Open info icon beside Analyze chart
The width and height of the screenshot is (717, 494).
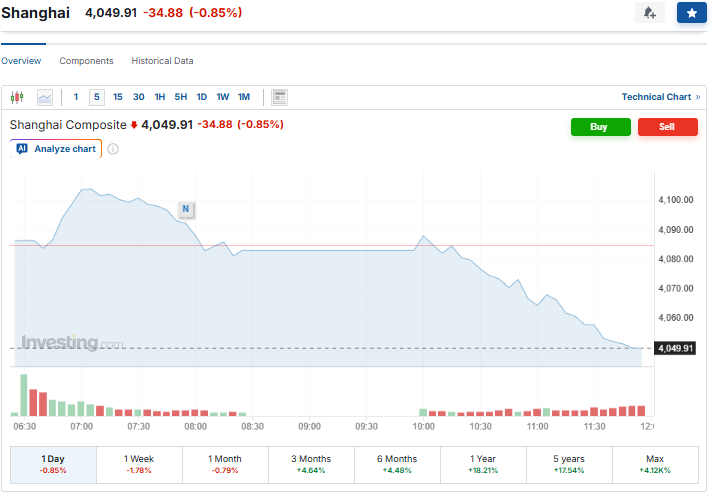(113, 149)
